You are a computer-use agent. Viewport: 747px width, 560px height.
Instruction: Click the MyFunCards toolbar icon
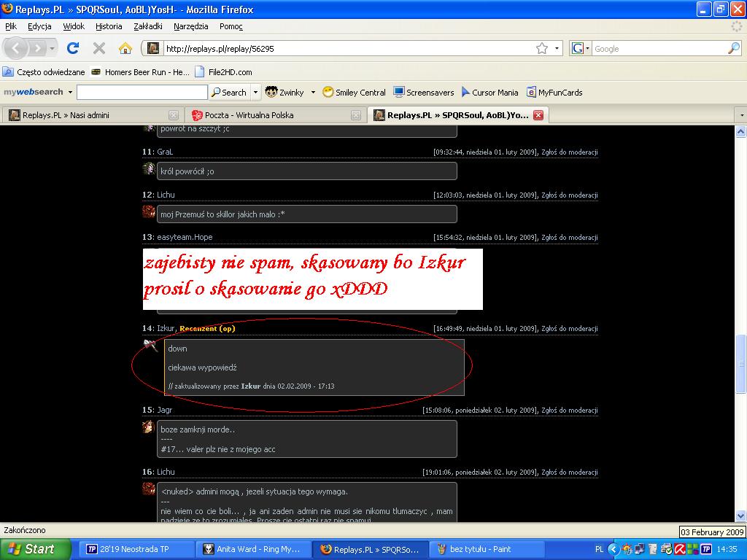(531, 93)
